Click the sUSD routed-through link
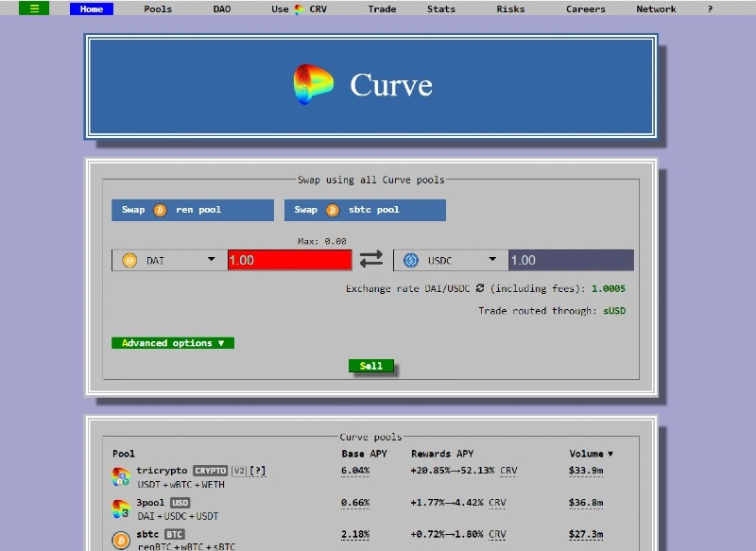This screenshot has height=551, width=756. 614,311
